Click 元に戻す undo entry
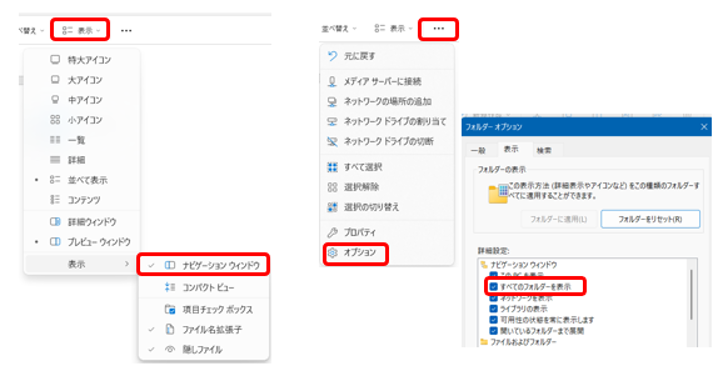Image resolution: width=723 pixels, height=366 pixels. pyautogui.click(x=386, y=56)
